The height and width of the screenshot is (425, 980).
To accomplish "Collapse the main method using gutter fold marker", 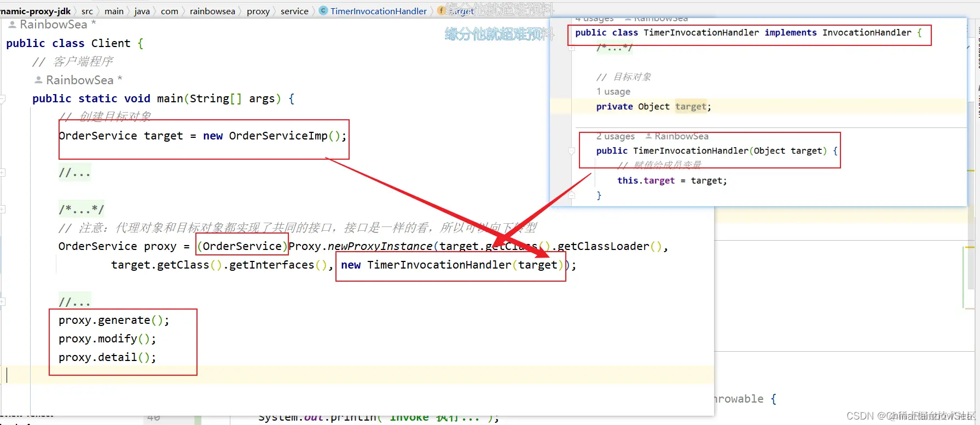I will (3, 99).
